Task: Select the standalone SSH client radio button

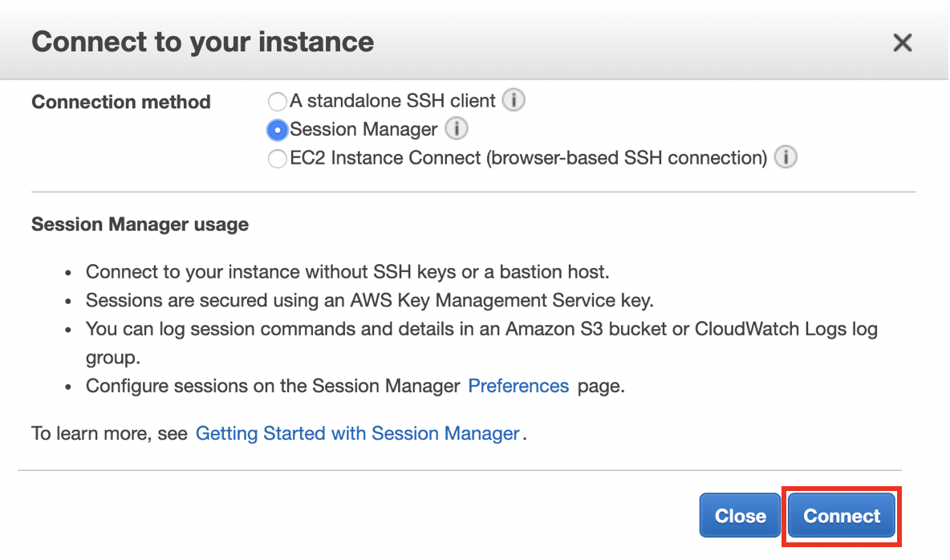Action: pos(278,102)
